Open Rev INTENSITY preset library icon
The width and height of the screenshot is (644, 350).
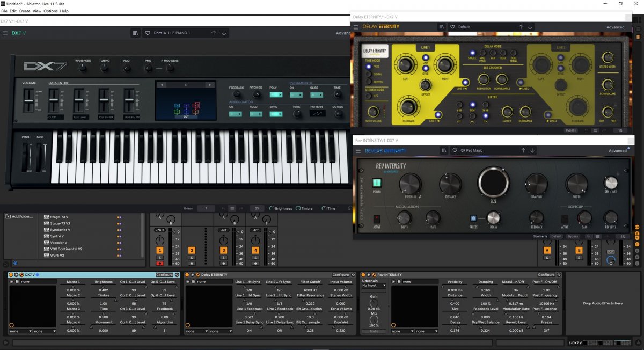click(444, 151)
